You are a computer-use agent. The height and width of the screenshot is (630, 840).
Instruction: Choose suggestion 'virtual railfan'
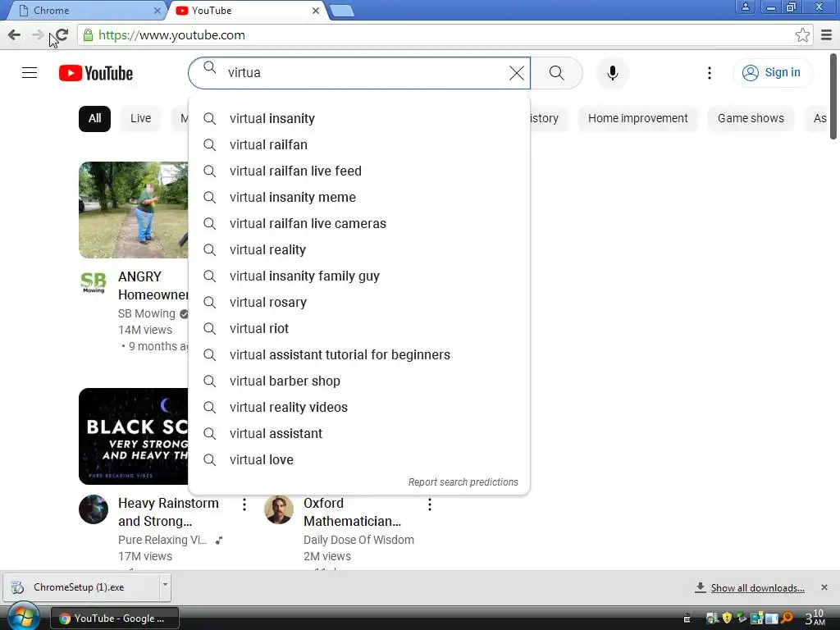[359, 144]
